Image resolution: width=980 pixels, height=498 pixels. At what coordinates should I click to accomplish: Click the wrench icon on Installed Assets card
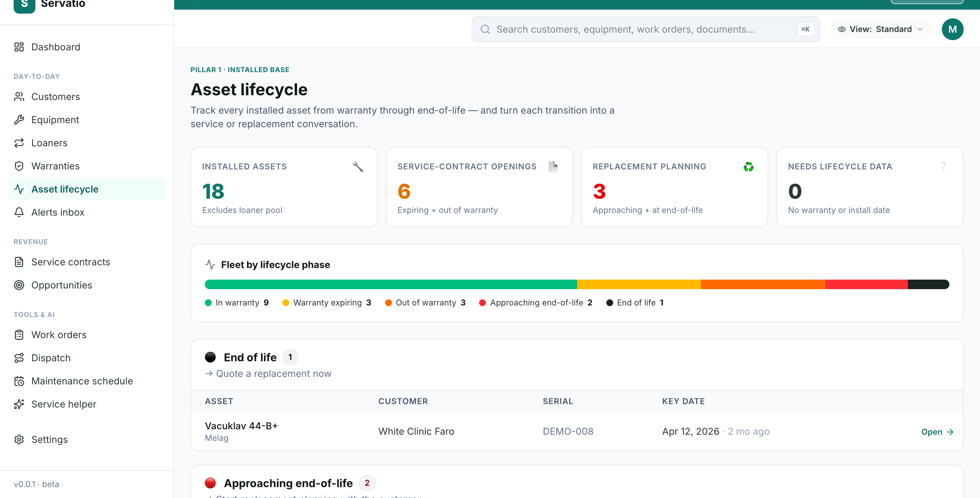(358, 167)
